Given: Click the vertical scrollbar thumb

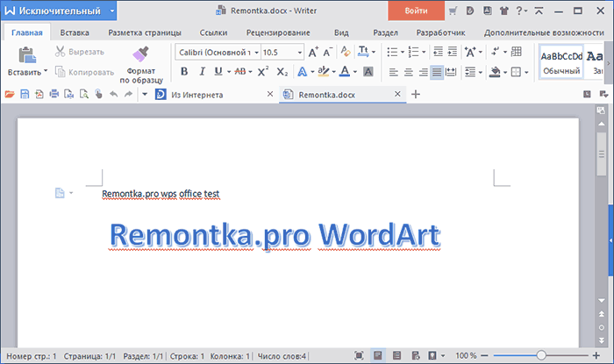Looking at the screenshot, I should [602, 154].
